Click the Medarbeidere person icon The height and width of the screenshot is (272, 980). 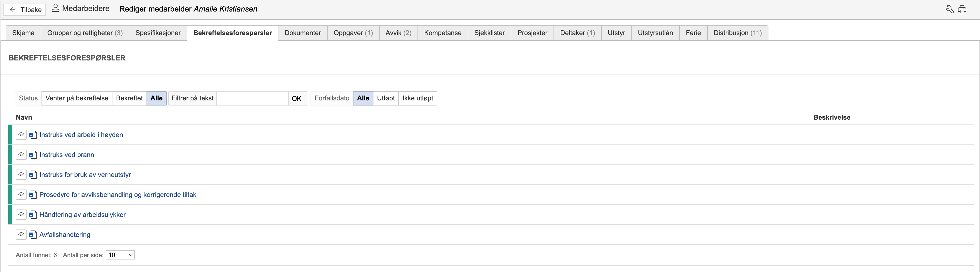coord(56,8)
